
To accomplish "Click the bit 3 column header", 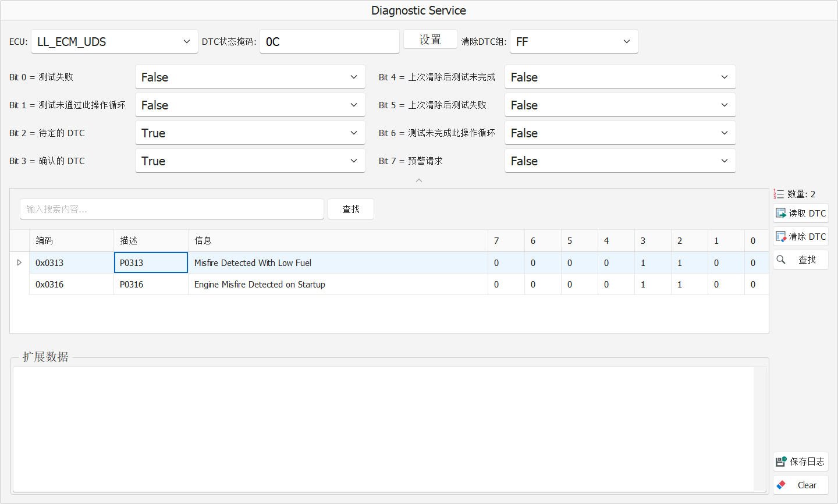I will tap(653, 240).
